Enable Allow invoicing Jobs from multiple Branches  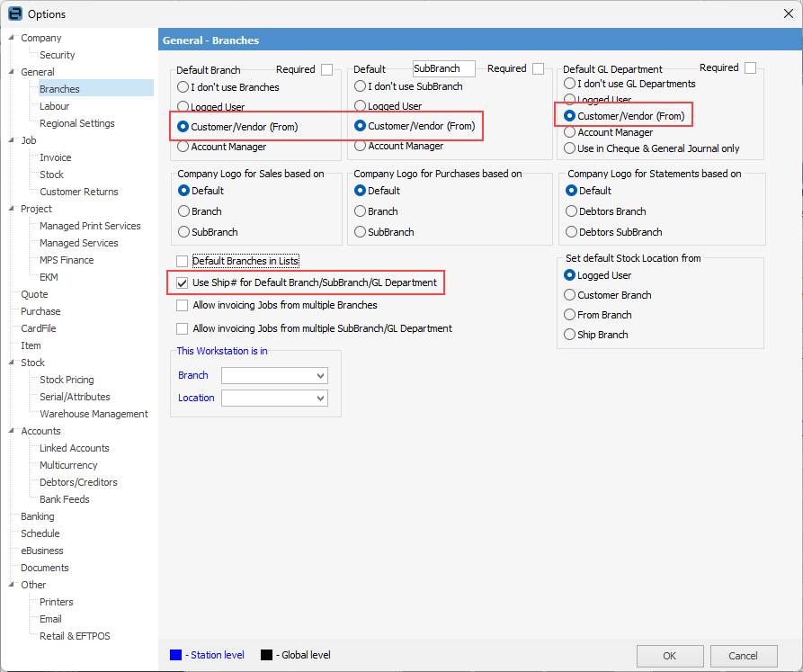click(183, 306)
